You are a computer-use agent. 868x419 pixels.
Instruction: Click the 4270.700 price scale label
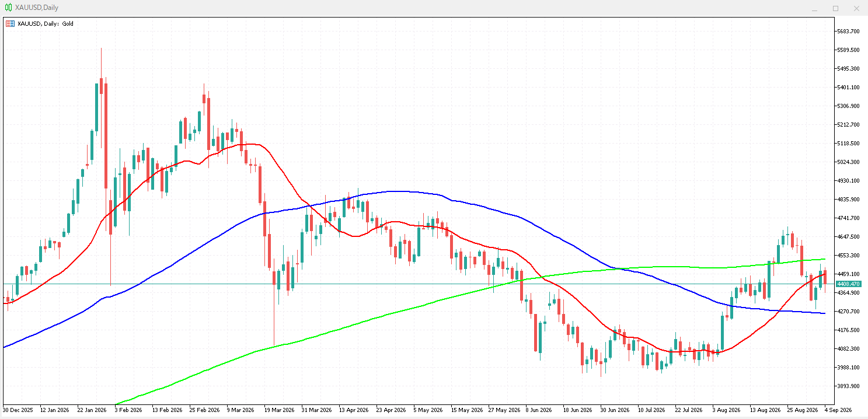tap(848, 312)
